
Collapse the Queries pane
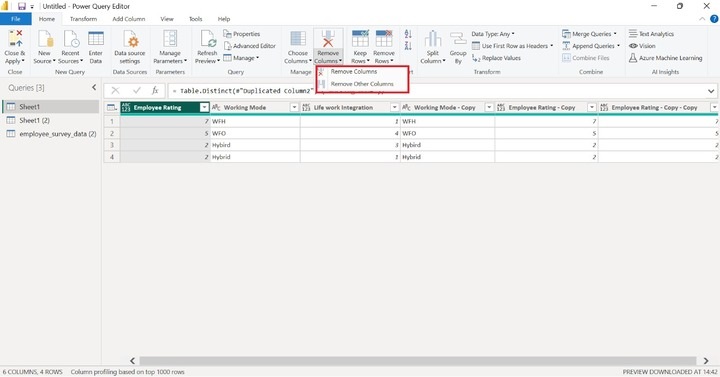[x=94, y=87]
